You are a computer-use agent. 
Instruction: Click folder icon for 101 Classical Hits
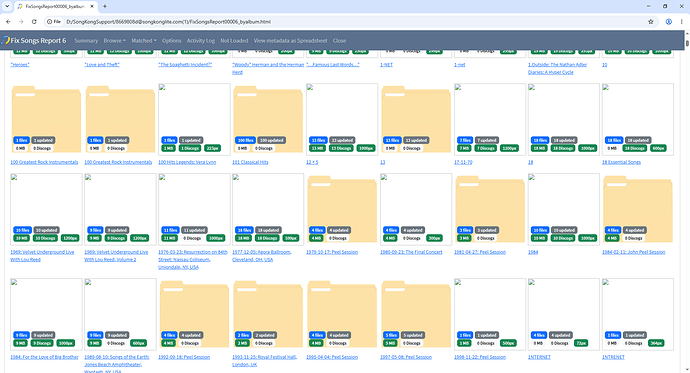coord(268,119)
